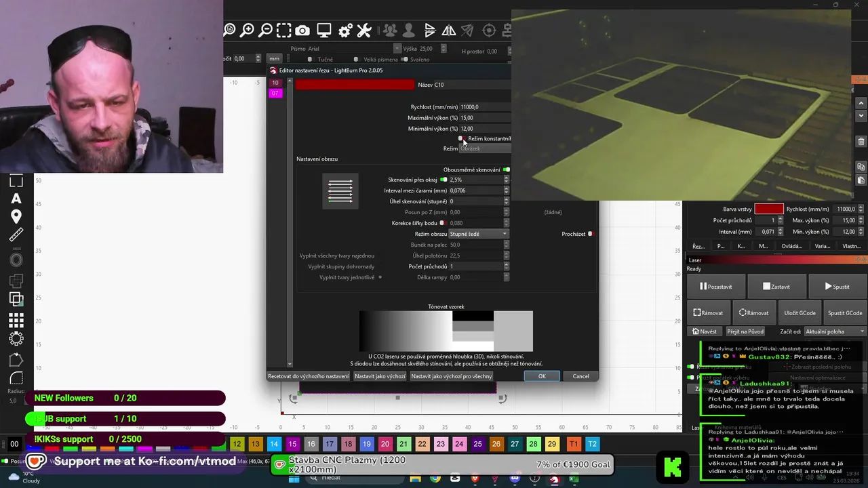Select the frame selection dashed-square icon
Viewport: 868px width, 488px height.
284,30
